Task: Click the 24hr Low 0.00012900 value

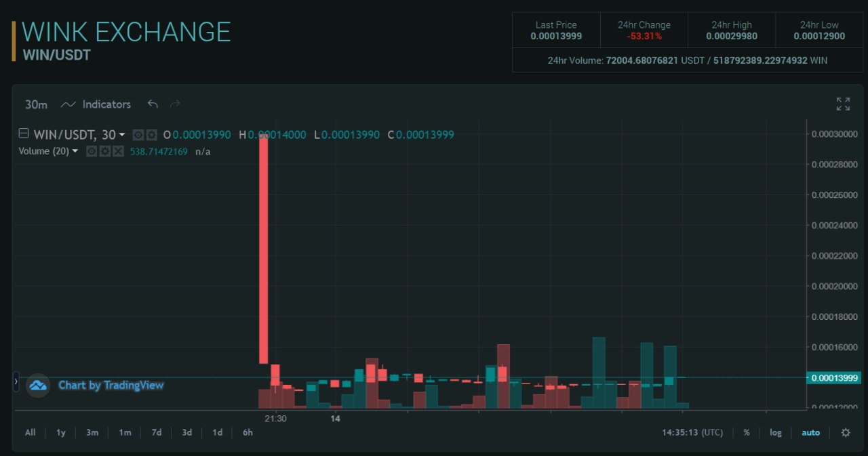Action: 819,37
